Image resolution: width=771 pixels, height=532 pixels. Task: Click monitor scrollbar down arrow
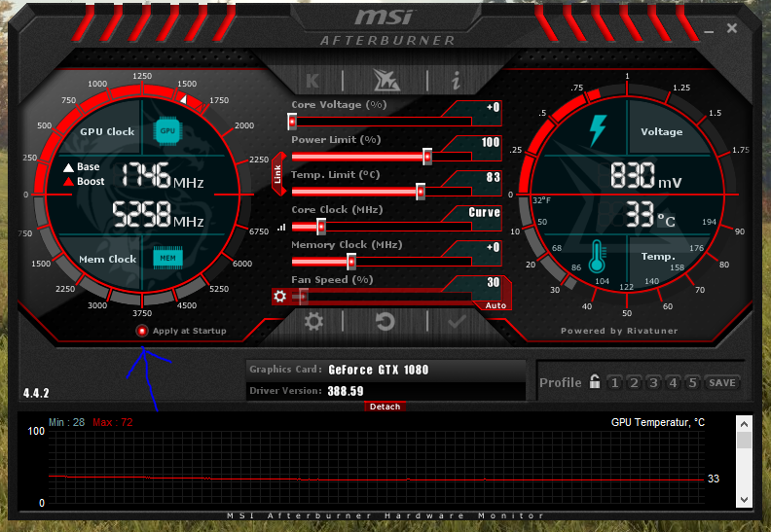coord(744,500)
